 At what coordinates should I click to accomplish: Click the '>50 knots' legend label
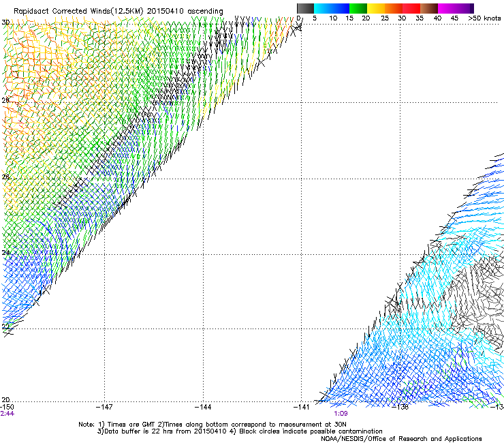pos(484,18)
